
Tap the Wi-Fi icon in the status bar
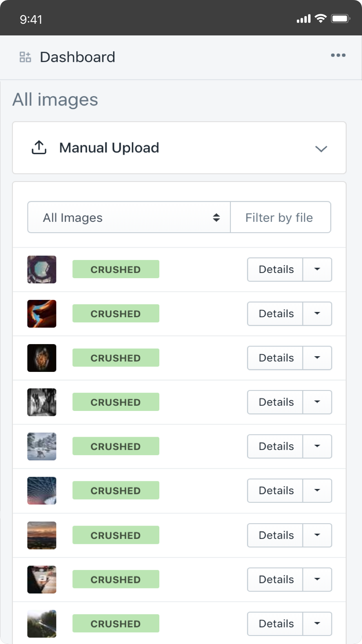tap(320, 19)
